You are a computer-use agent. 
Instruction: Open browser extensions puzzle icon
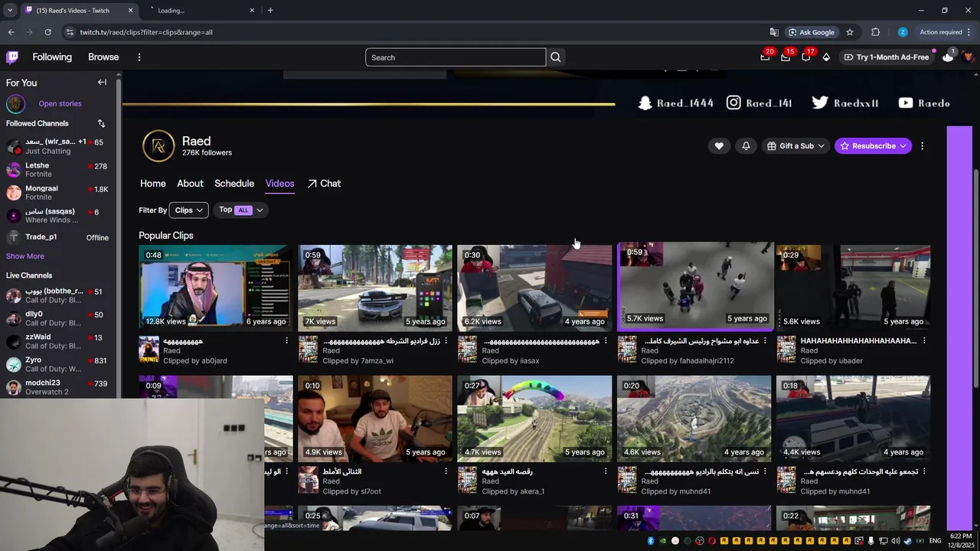[x=875, y=32]
